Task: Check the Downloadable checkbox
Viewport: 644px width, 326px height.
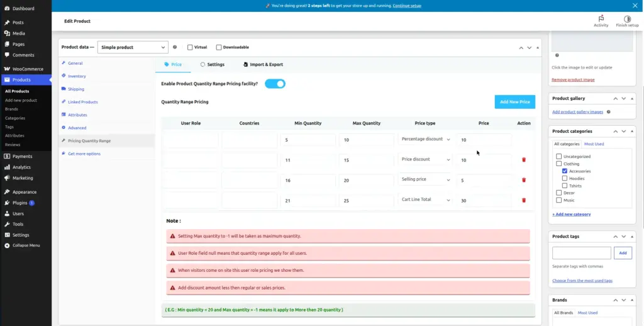Action: [219, 47]
